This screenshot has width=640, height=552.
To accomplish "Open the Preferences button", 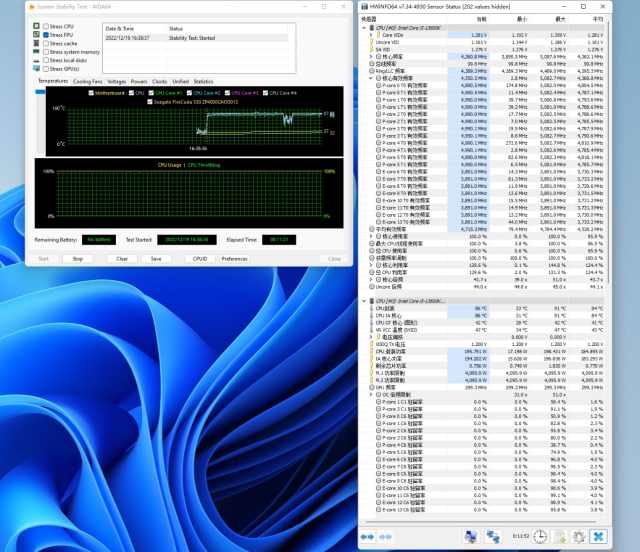I will pos(234,259).
